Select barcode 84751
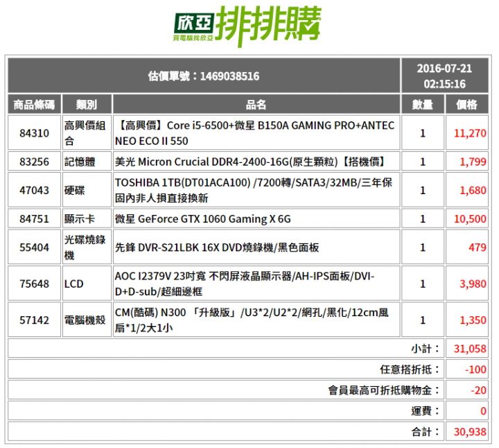 pos(35,218)
